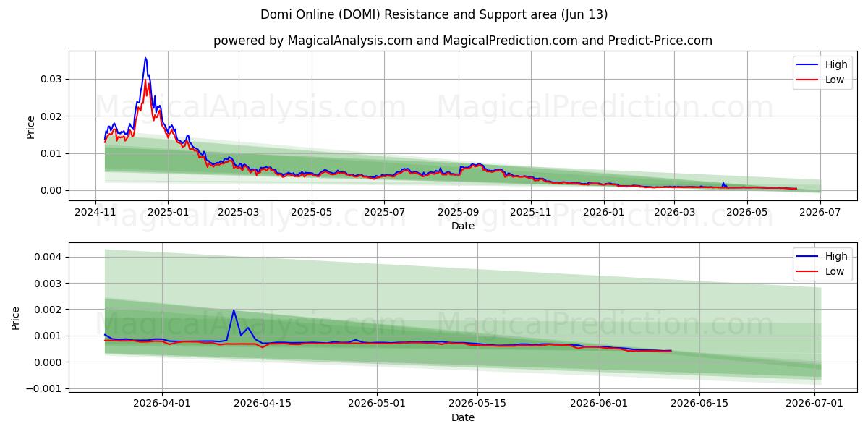Click the '2026-04-15' date label on bottom chart
The height and width of the screenshot is (434, 868).
(x=262, y=404)
